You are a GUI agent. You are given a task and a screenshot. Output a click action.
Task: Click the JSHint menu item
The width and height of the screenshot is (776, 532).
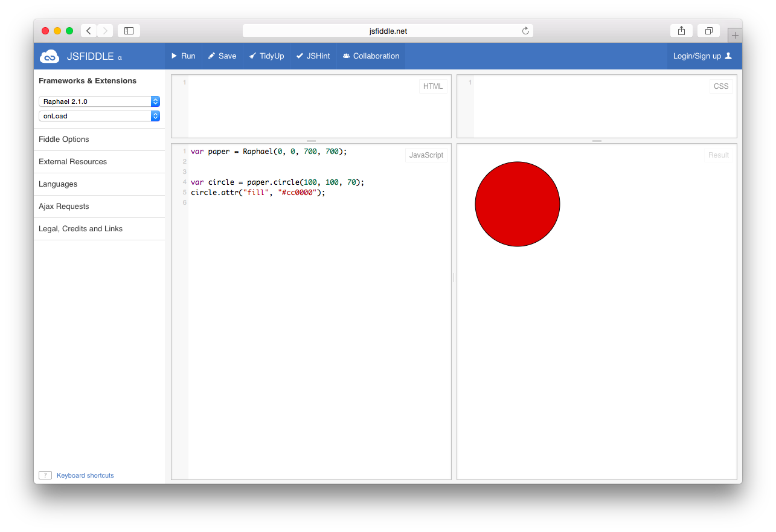point(313,56)
